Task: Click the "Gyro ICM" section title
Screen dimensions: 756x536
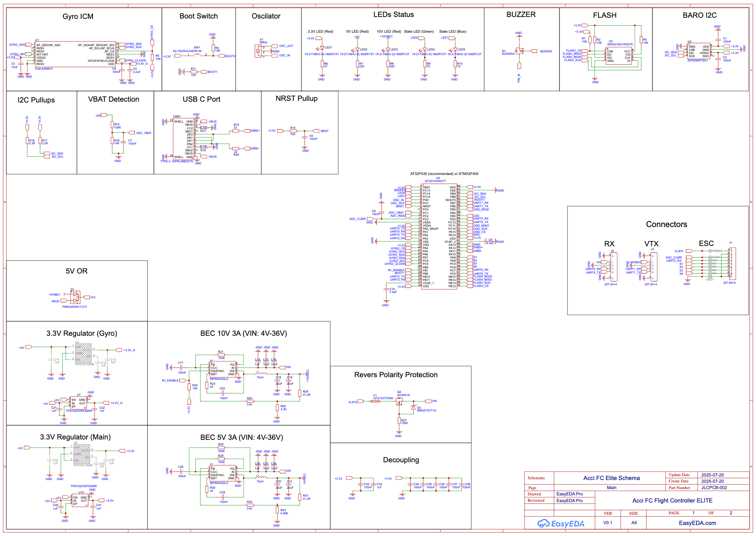Action: 78,17
